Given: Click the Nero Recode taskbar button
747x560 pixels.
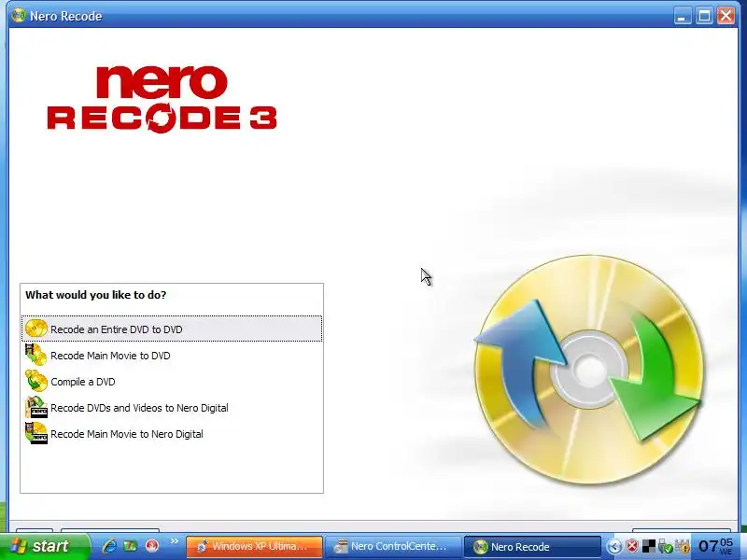Looking at the screenshot, I should [x=532, y=547].
